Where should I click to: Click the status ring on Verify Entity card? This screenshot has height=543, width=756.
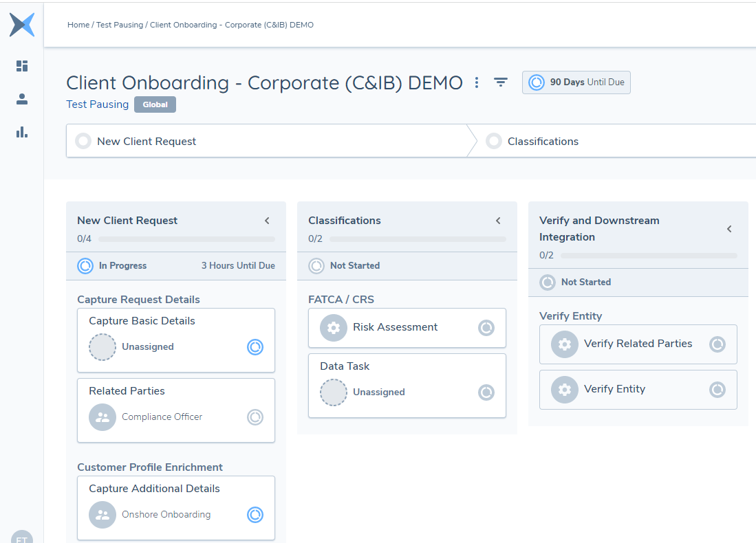(x=717, y=389)
